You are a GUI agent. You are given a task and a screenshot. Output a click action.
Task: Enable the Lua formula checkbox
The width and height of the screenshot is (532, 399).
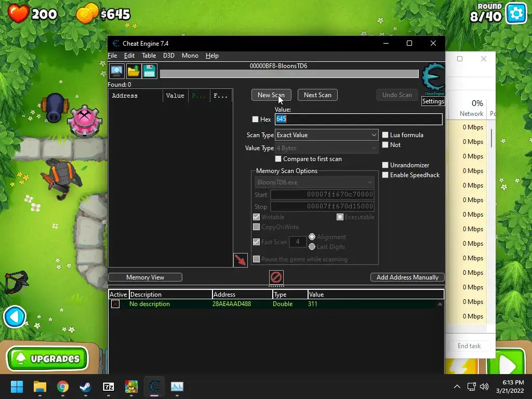[385, 135]
